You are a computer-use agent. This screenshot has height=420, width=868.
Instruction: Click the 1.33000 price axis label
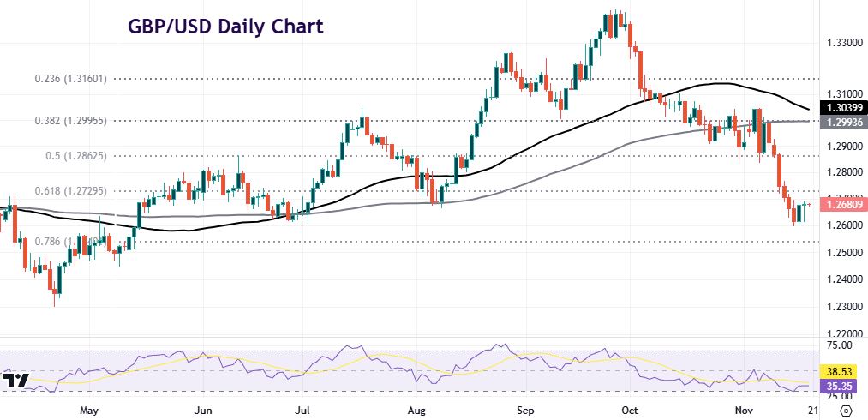coord(842,42)
